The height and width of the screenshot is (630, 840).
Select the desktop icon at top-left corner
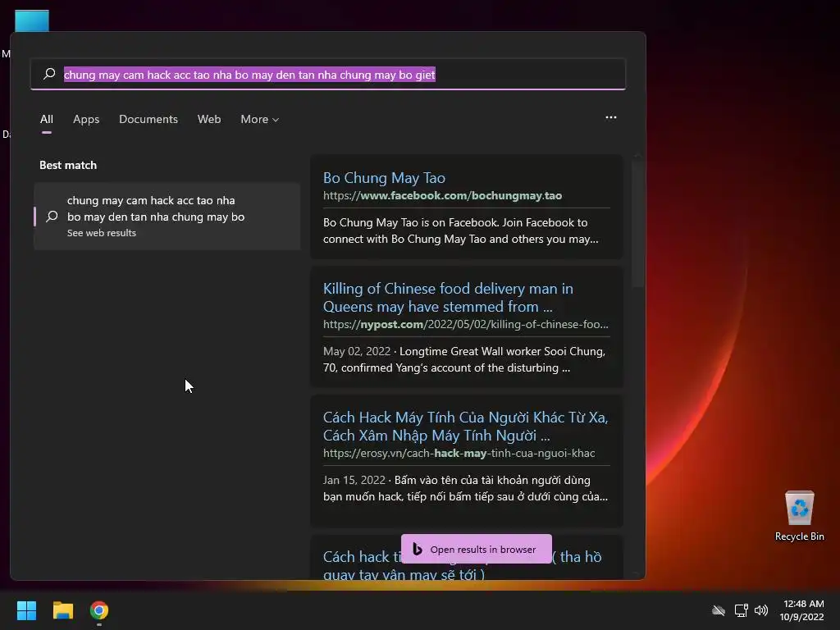[x=32, y=21]
